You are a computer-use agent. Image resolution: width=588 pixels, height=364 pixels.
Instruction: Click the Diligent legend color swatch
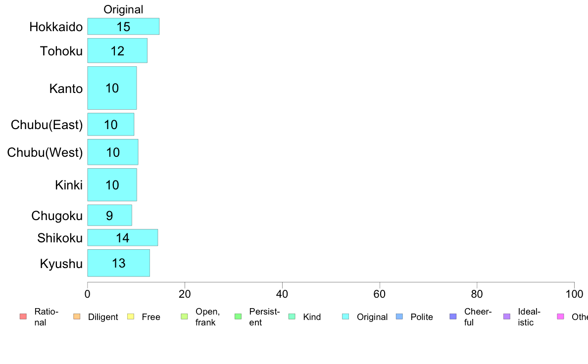click(x=76, y=317)
